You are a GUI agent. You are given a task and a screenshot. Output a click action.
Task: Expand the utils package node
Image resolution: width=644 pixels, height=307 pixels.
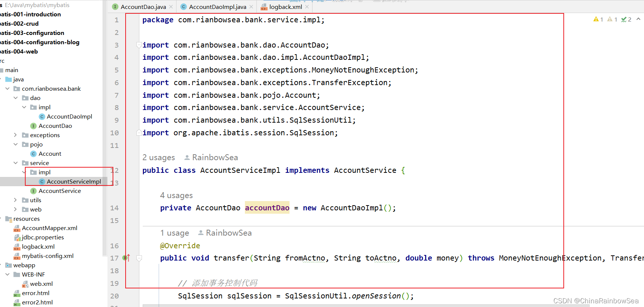point(15,200)
